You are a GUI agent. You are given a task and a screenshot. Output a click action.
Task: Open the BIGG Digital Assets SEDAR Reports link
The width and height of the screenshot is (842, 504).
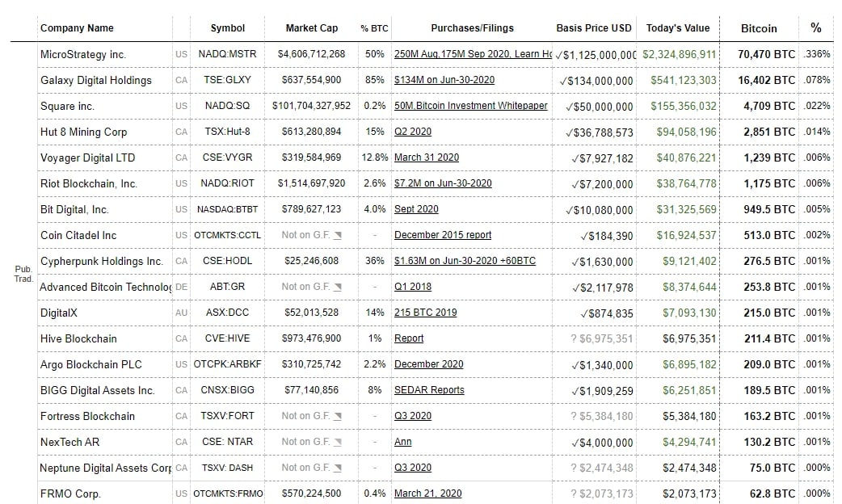(429, 390)
